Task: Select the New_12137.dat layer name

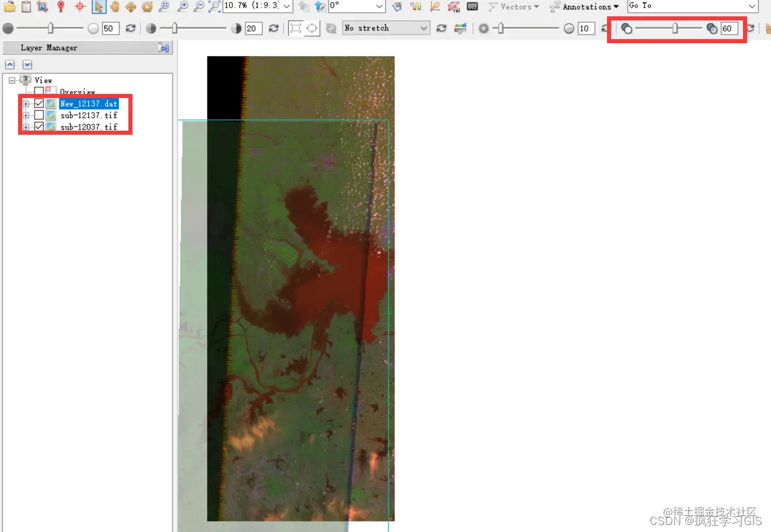Action: click(x=89, y=103)
